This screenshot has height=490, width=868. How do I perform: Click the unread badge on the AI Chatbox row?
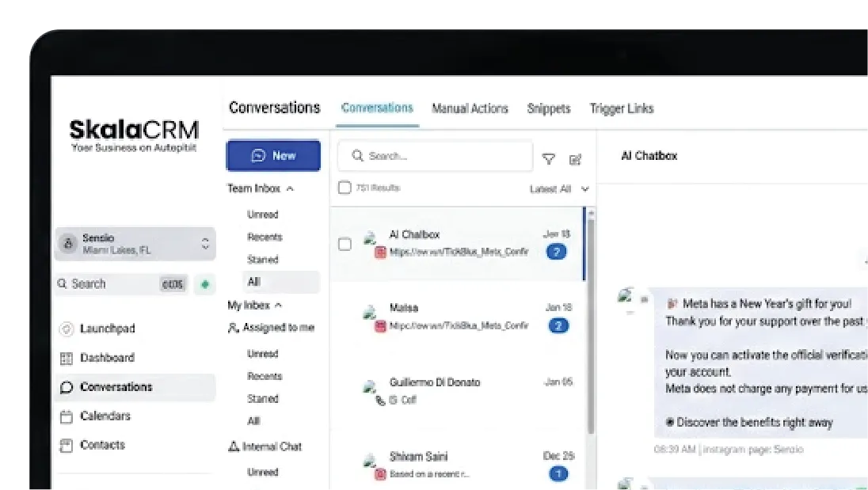(556, 253)
